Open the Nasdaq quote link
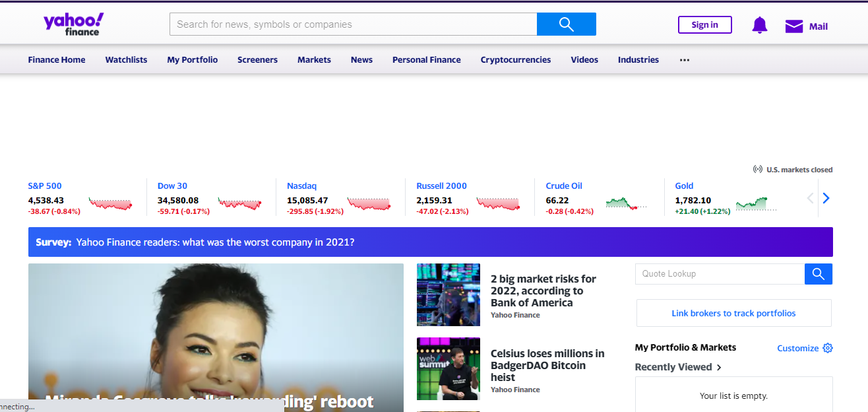 coord(301,186)
